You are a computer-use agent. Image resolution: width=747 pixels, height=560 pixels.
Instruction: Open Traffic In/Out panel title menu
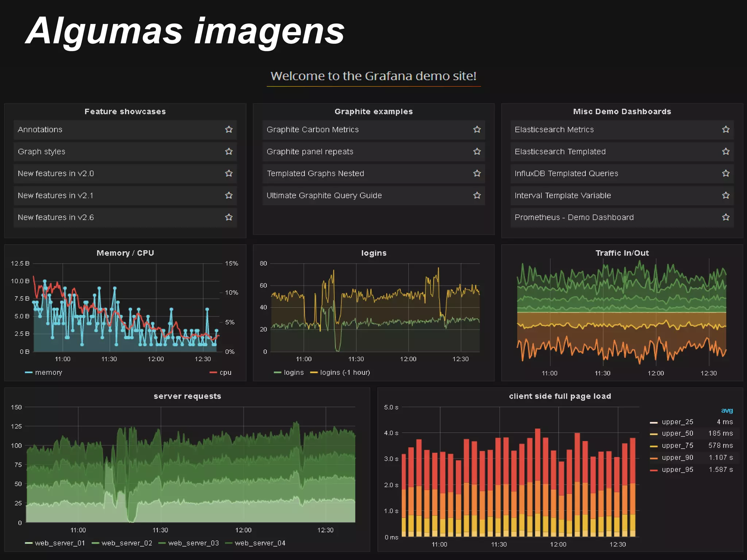coord(622,253)
